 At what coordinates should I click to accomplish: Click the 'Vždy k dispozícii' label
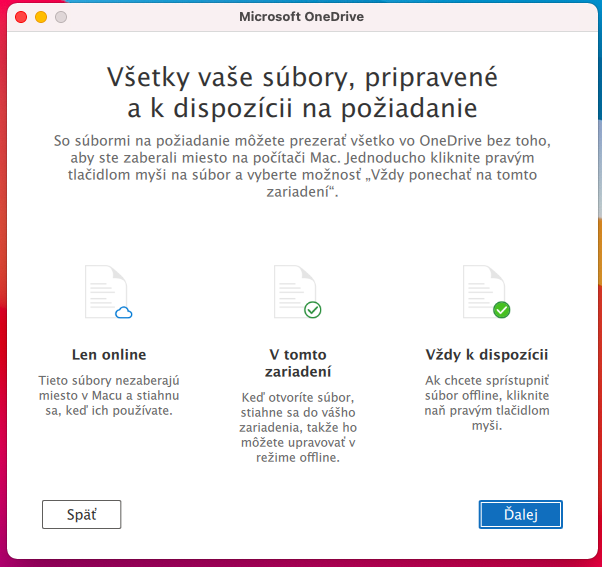[x=486, y=354]
